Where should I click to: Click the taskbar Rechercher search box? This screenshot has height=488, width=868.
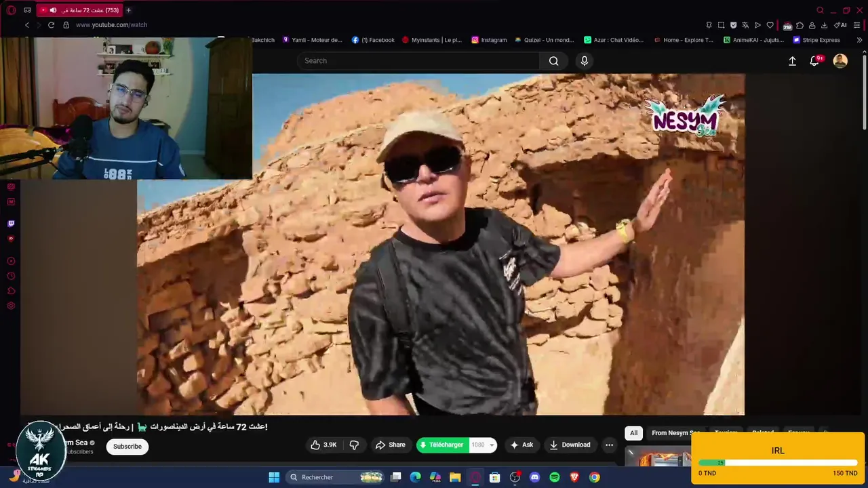pos(336,477)
